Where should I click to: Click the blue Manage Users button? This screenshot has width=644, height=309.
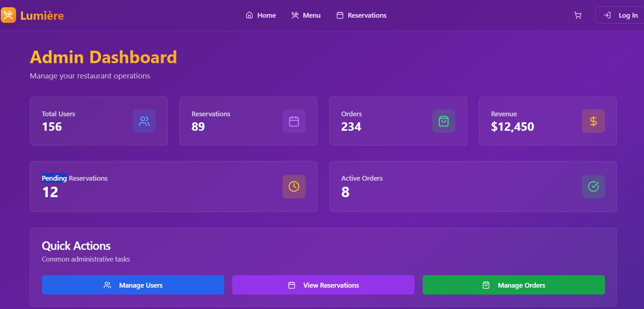click(133, 285)
